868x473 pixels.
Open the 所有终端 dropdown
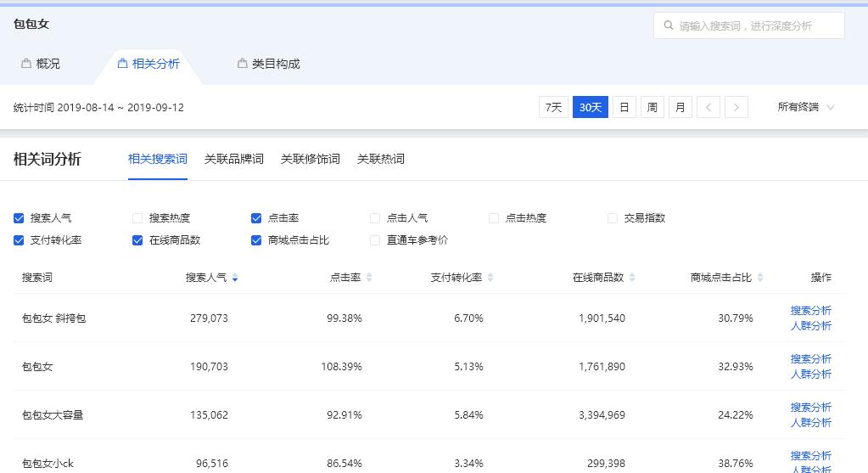(x=805, y=107)
